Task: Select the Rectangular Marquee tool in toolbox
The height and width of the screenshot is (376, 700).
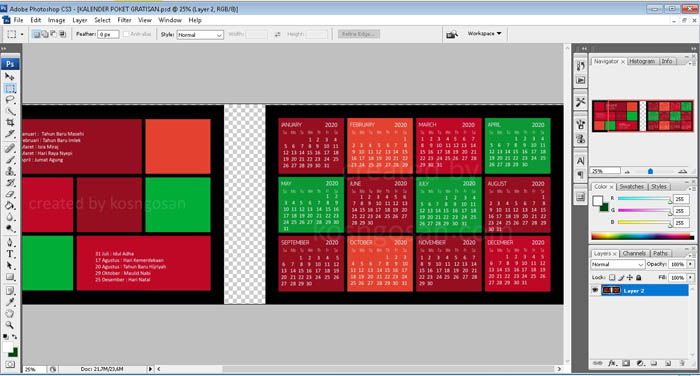Action: 10,88
